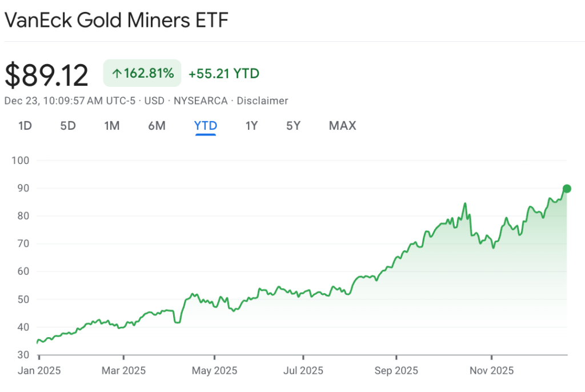Image resolution: width=585 pixels, height=392 pixels.
Task: Select the MAX time range
Action: (342, 126)
